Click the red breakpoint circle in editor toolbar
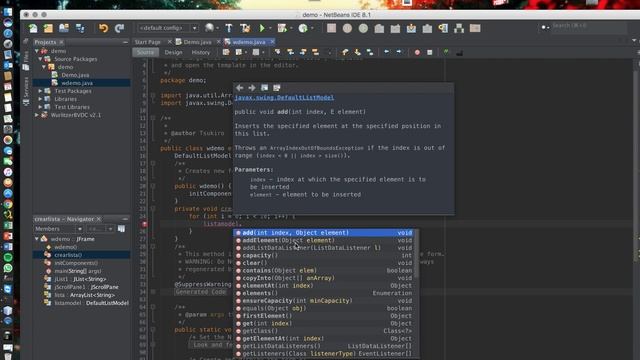 click(417, 52)
